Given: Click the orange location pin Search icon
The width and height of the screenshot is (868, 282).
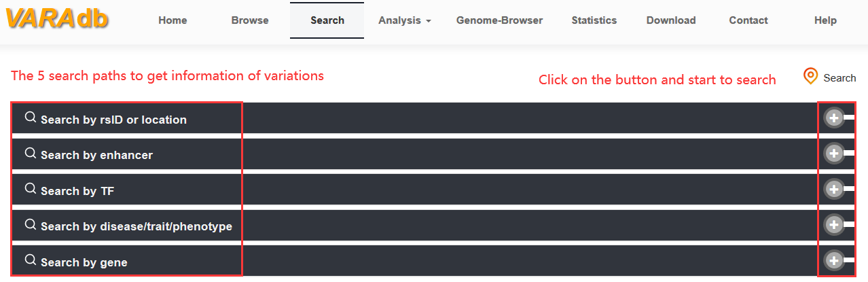Looking at the screenshot, I should coord(810,76).
